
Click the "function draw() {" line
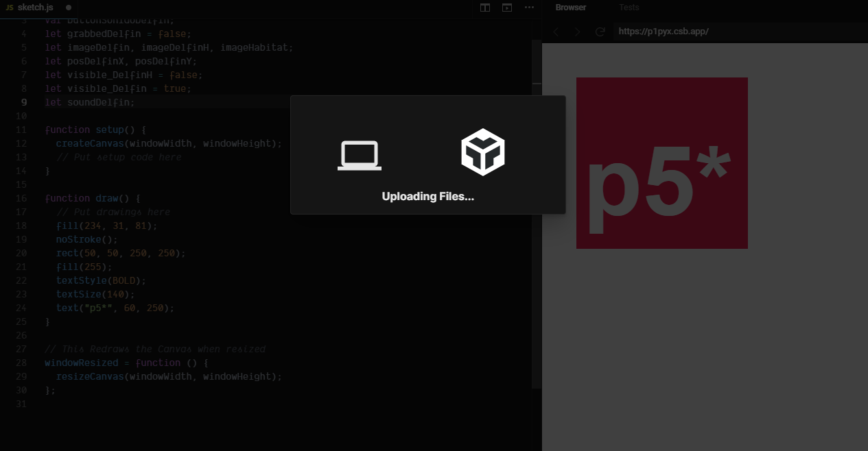[x=93, y=198]
